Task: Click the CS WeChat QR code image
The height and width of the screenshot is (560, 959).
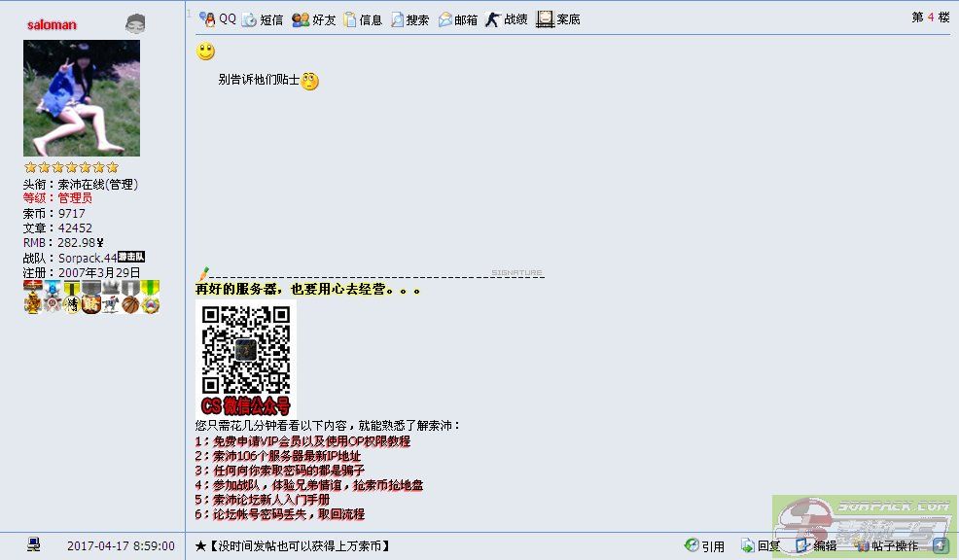Action: point(246,358)
